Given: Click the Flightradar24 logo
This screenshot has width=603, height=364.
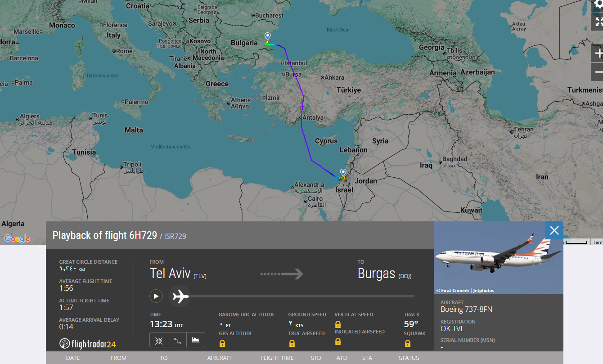Looking at the screenshot, I should point(88,344).
